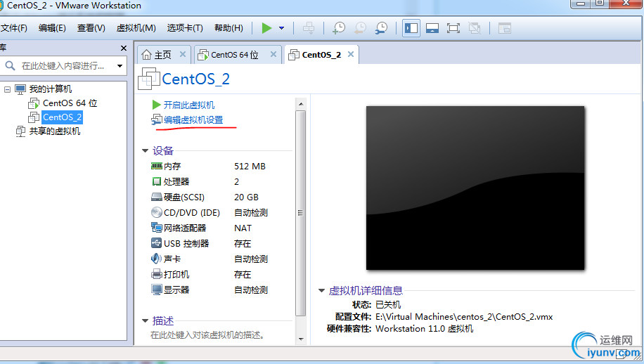Open the 编辑(E) menu
This screenshot has width=644, height=364.
coord(52,28)
